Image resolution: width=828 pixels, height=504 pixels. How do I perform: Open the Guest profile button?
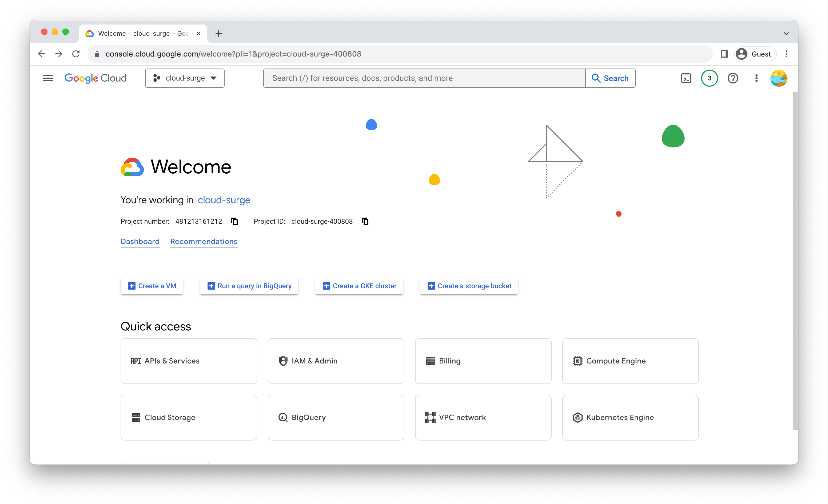pos(755,54)
